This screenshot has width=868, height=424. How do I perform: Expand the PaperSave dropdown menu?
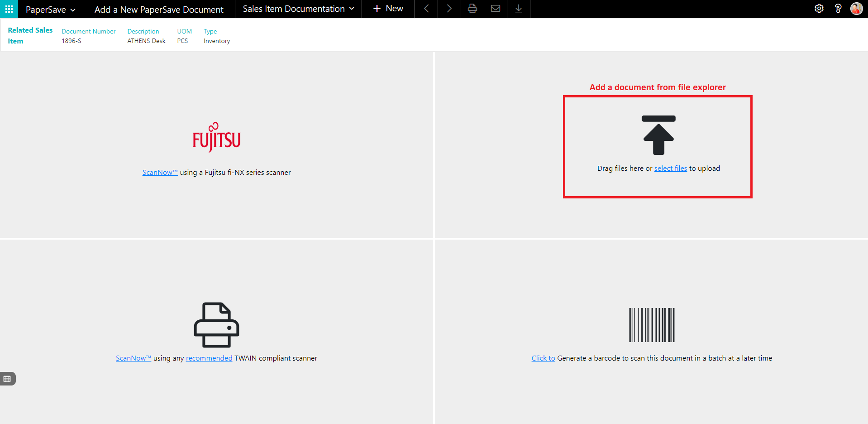click(50, 10)
